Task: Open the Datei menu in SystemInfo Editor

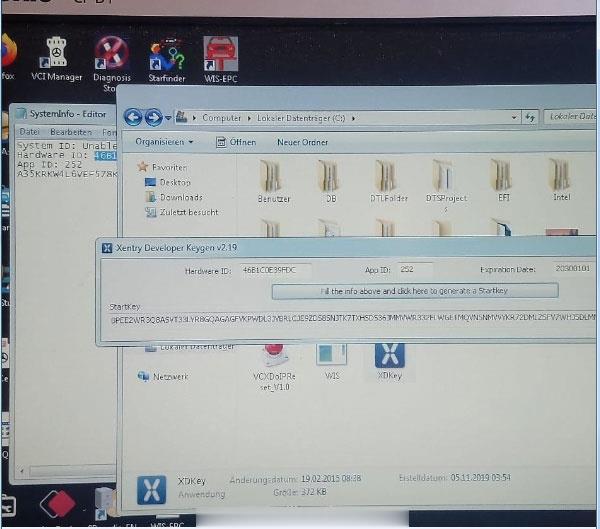Action: 29,132
